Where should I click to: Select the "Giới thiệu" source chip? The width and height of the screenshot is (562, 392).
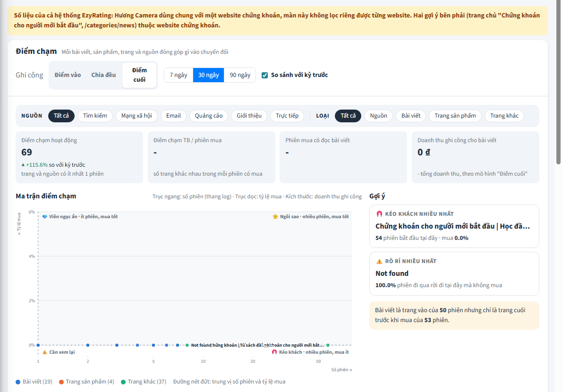tap(249, 116)
